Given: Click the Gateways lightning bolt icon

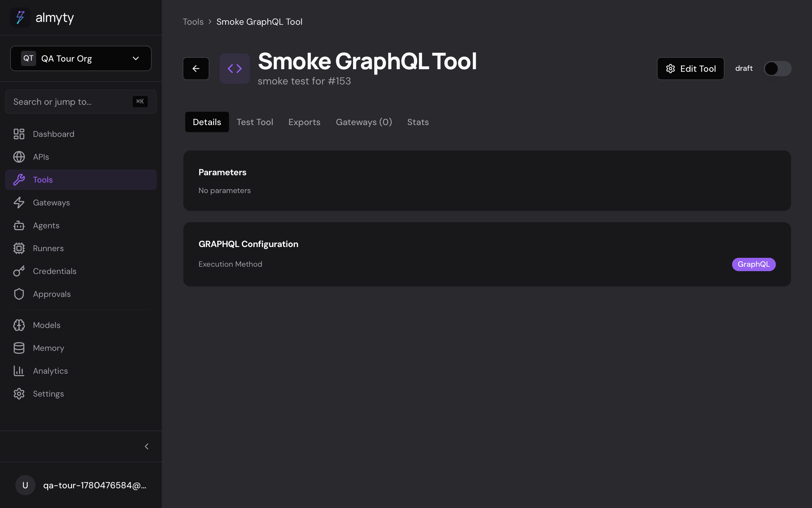Looking at the screenshot, I should (x=19, y=203).
